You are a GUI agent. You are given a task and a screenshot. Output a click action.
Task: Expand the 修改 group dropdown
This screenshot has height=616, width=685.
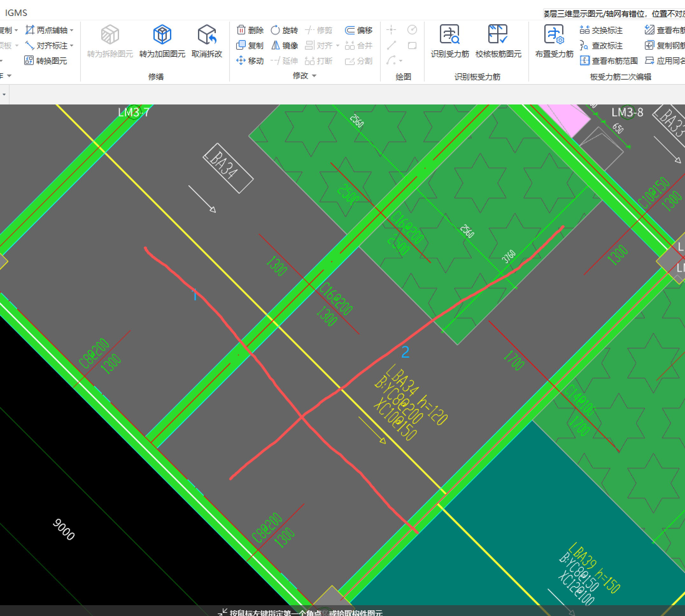point(314,76)
